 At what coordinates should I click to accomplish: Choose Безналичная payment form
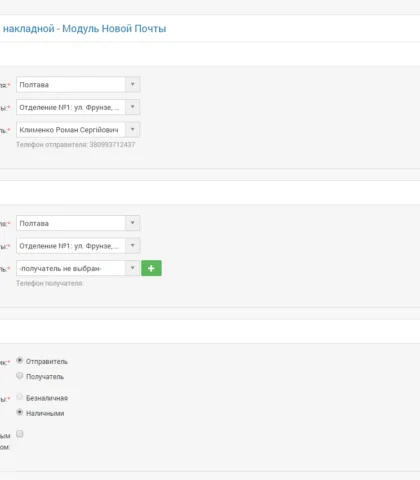click(x=20, y=397)
